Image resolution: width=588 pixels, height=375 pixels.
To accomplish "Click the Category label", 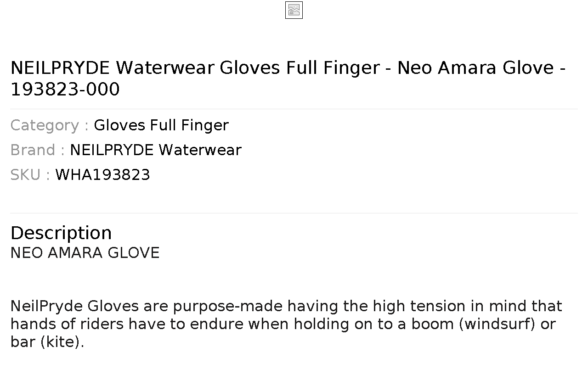I will (49, 125).
